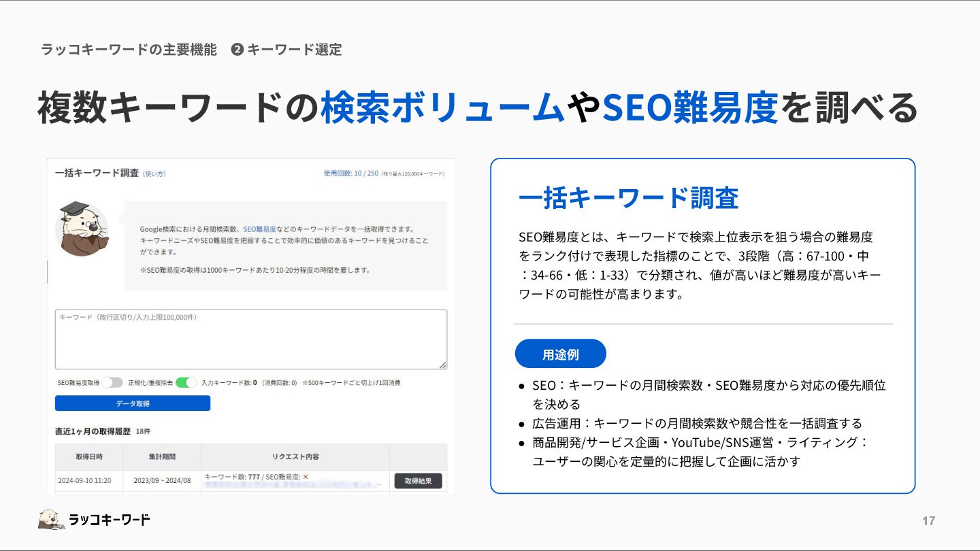Click the ラッコキーワード logo at slide bottom
Screen dimensions: 980x551
(x=94, y=520)
